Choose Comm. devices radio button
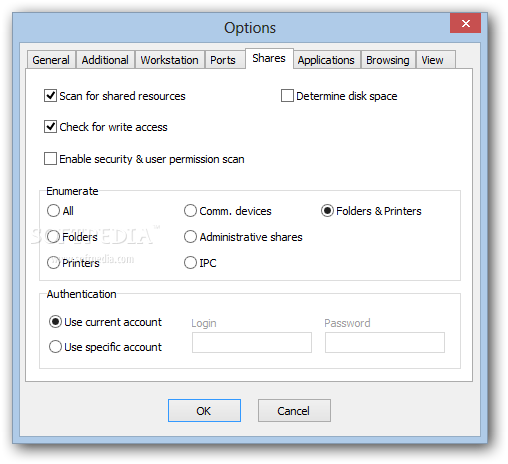The image size is (508, 464). coord(190,211)
